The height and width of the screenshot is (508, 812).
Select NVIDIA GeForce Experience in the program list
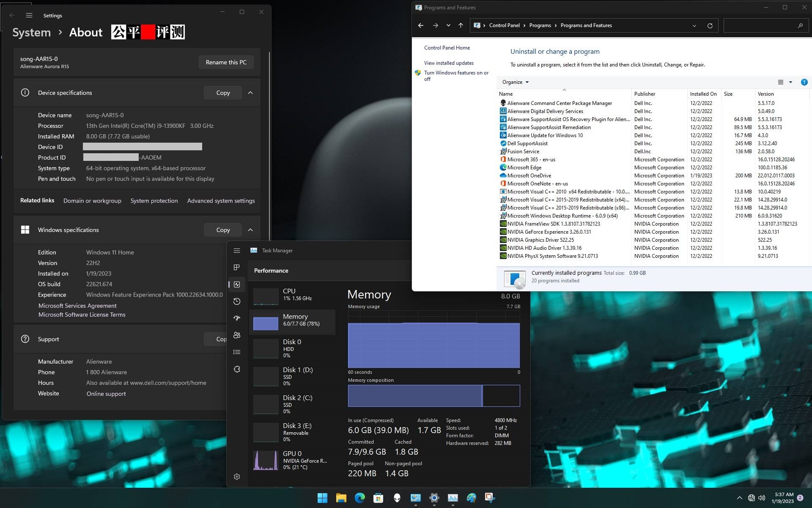(549, 232)
